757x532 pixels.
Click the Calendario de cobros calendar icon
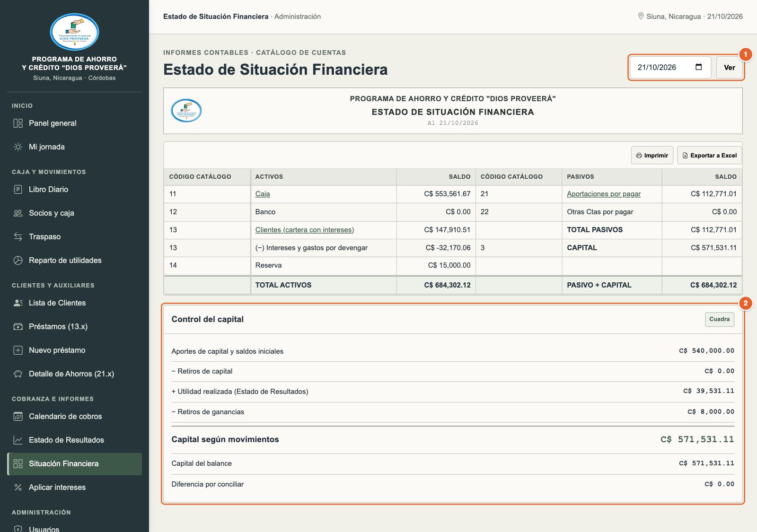tap(18, 417)
